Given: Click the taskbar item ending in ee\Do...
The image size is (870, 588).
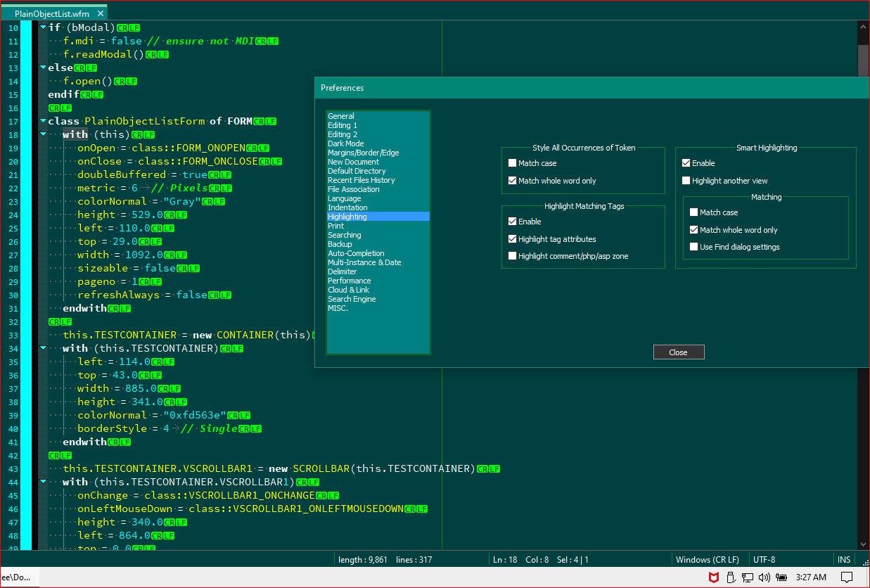Looking at the screenshot, I should 19,577.
